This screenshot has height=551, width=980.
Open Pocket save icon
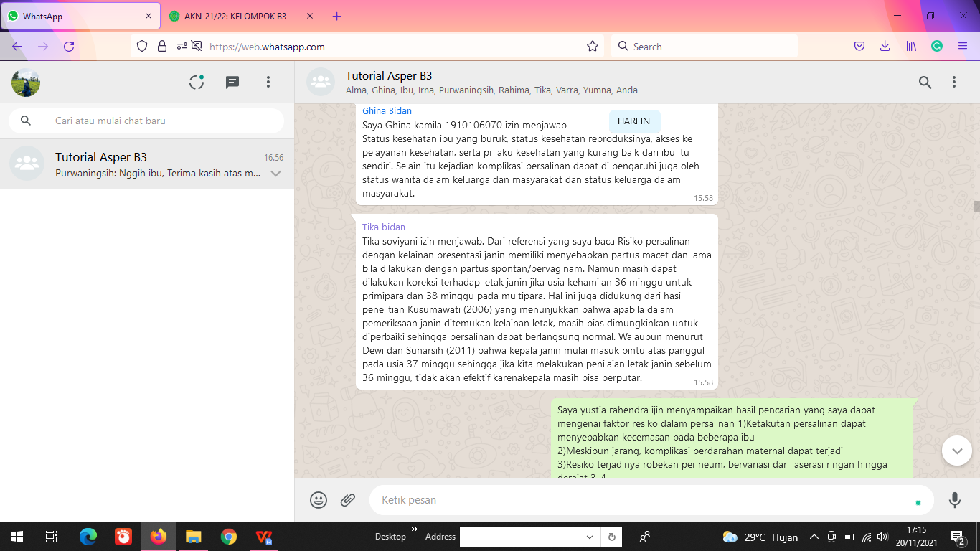click(x=859, y=47)
